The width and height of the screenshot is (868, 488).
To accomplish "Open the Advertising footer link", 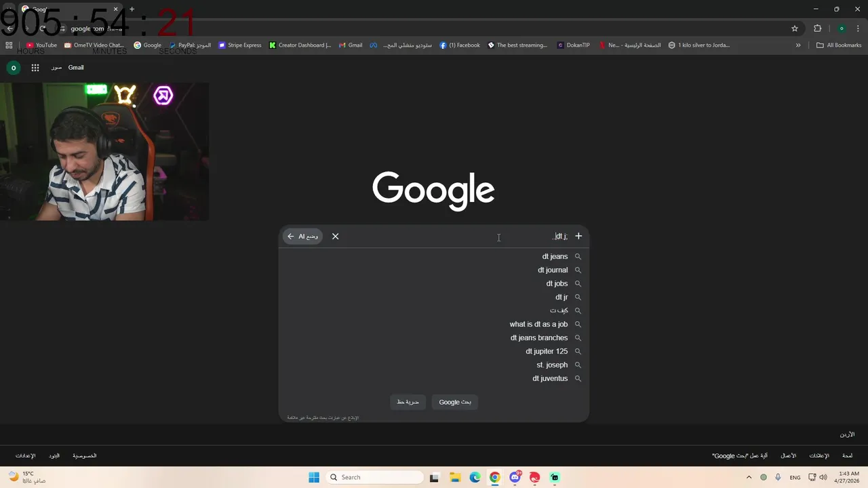I will coord(818,455).
